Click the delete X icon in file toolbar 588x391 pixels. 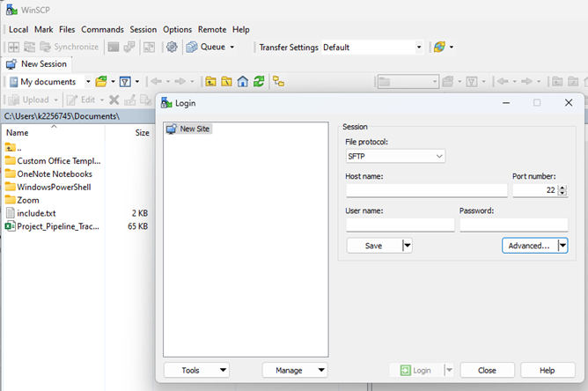tap(114, 100)
